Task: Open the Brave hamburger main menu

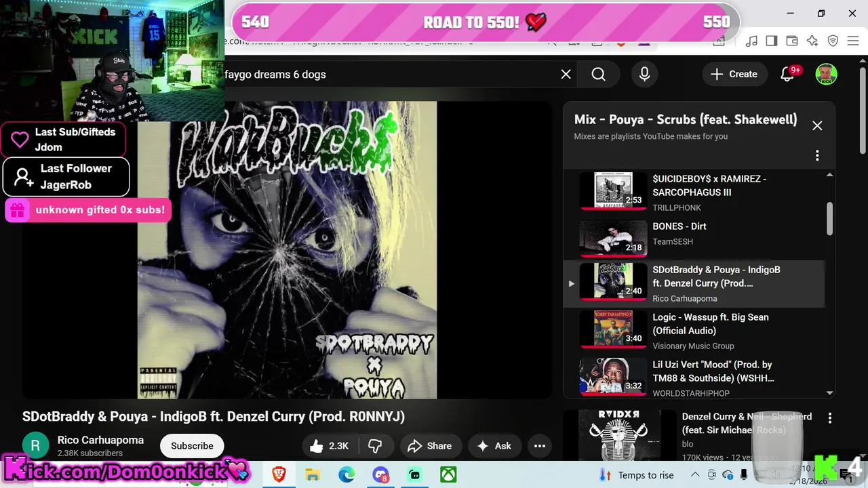Action: 854,41
